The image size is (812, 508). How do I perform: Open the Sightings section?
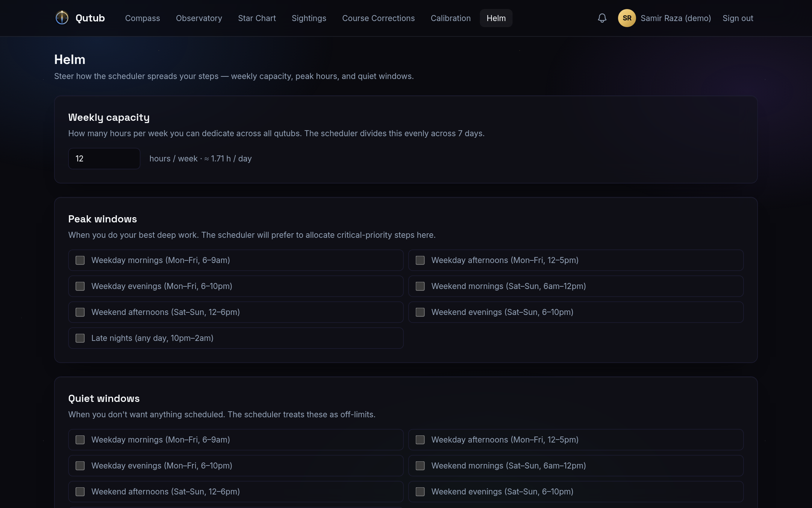[309, 18]
